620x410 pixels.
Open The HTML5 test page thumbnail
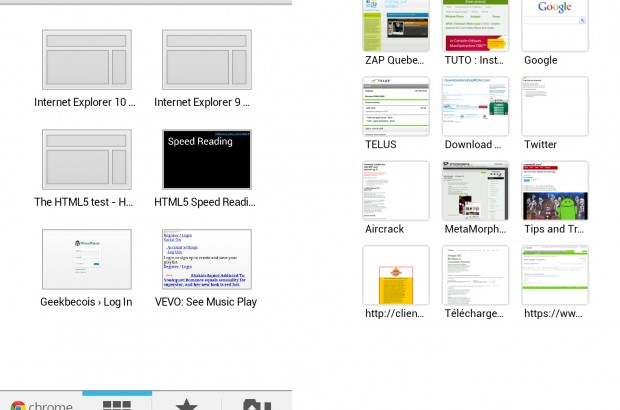[x=86, y=160]
